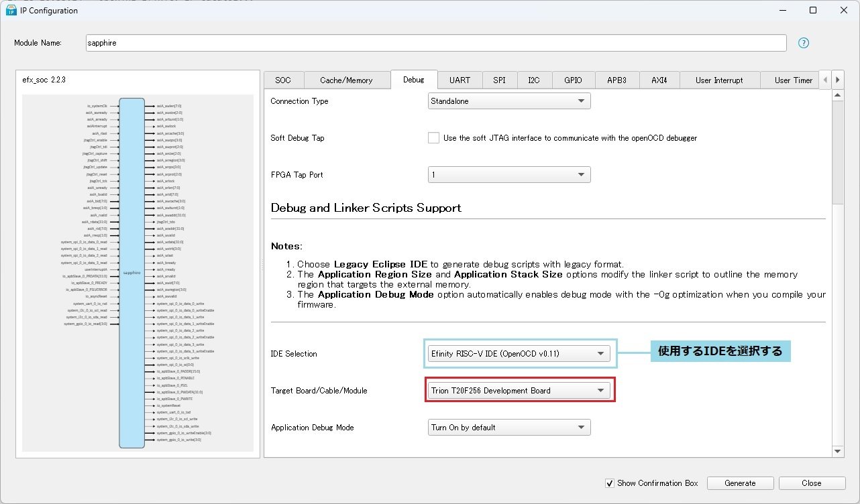Click the scrollbar down arrow
The width and height of the screenshot is (860, 504).
838,452
